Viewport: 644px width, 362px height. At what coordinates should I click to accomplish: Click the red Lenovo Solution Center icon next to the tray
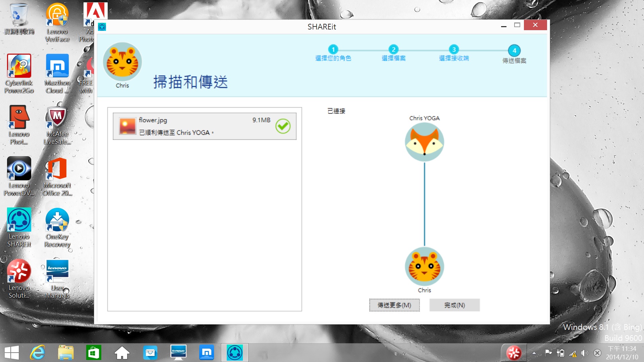pyautogui.click(x=514, y=353)
